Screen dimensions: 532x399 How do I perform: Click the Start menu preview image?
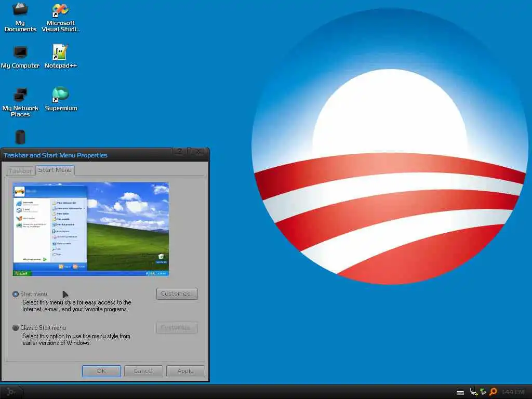pyautogui.click(x=90, y=229)
